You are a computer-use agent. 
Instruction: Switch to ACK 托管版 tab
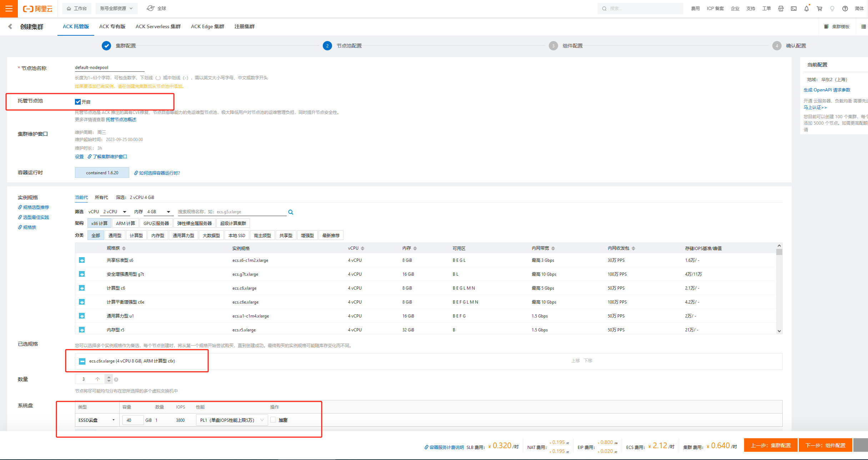tap(76, 26)
